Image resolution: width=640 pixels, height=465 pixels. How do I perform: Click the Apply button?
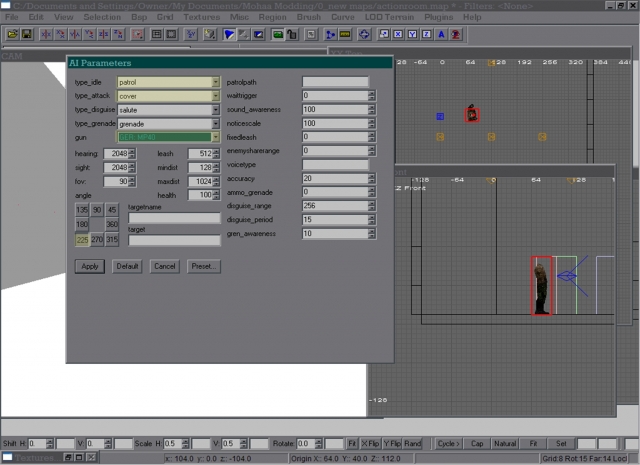[x=90, y=266]
